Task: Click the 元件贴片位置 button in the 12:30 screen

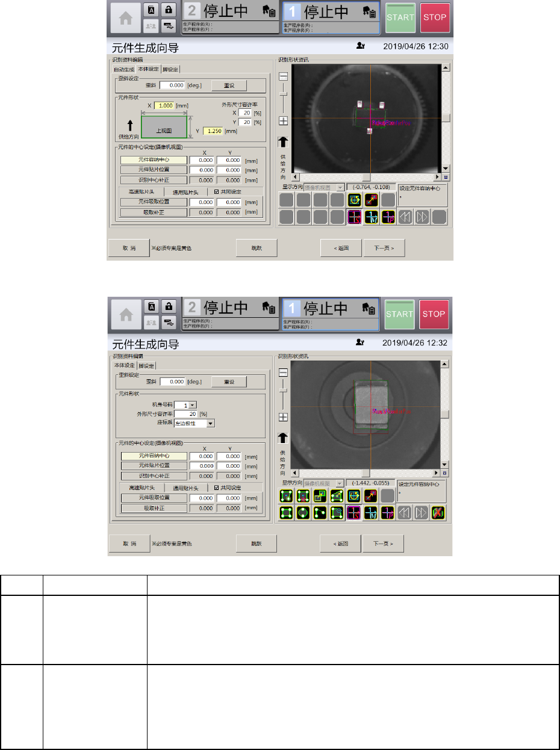Action: (154, 170)
